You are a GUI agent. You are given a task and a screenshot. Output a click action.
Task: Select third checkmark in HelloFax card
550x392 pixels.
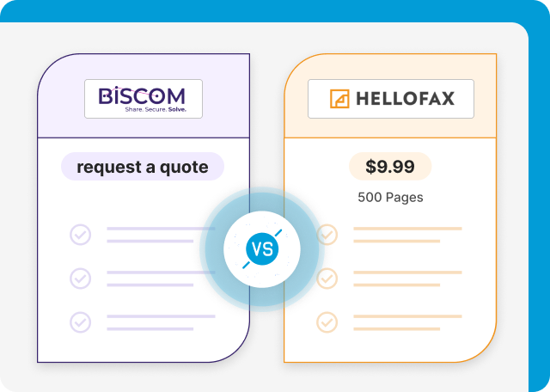click(327, 322)
